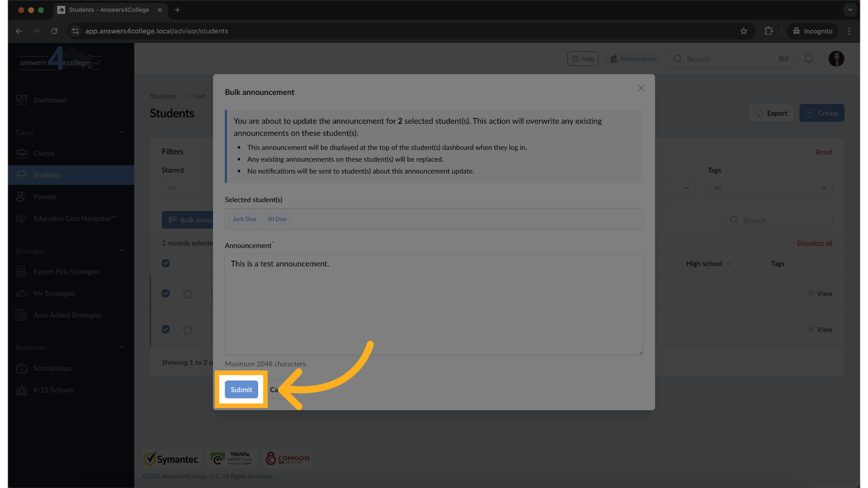The width and height of the screenshot is (868, 488).
Task: Click the notifications bell icon
Action: pyautogui.click(x=809, y=59)
